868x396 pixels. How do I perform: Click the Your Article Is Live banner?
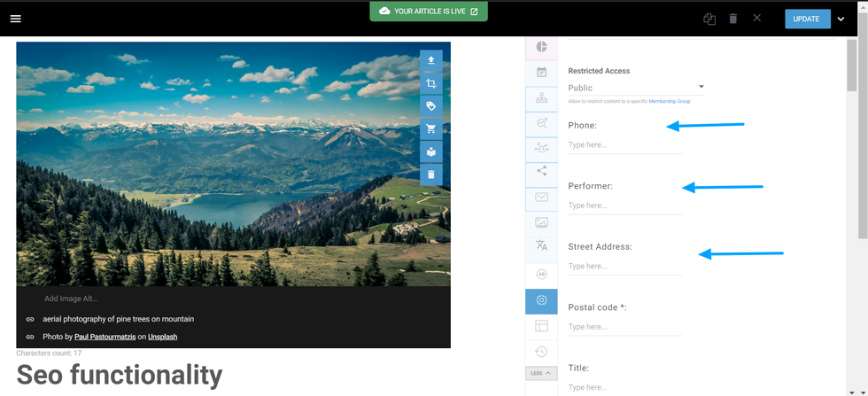click(x=429, y=12)
